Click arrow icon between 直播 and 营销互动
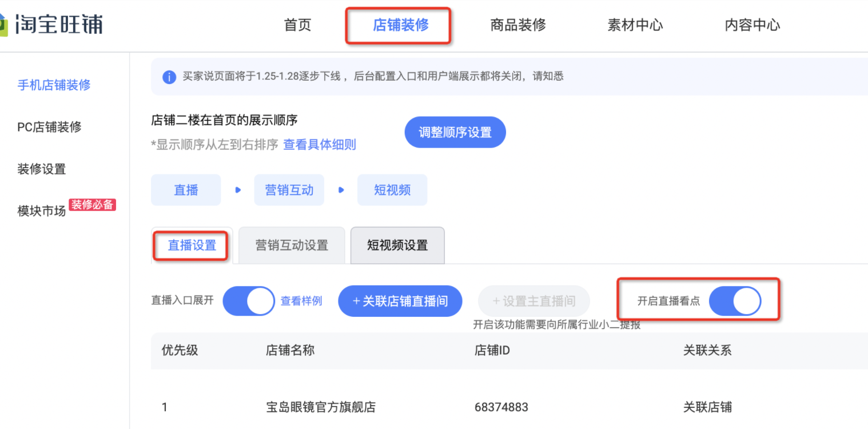Screen dimensions: 868x429 pos(238,190)
